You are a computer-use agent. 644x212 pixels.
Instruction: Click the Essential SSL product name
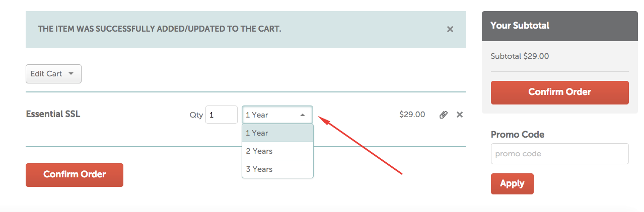[53, 114]
